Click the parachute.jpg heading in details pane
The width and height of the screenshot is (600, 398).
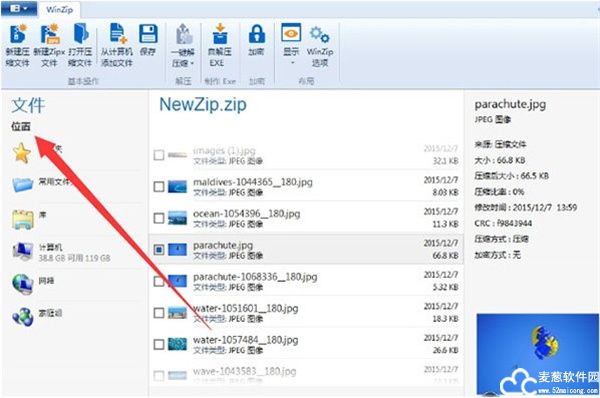coord(510,104)
